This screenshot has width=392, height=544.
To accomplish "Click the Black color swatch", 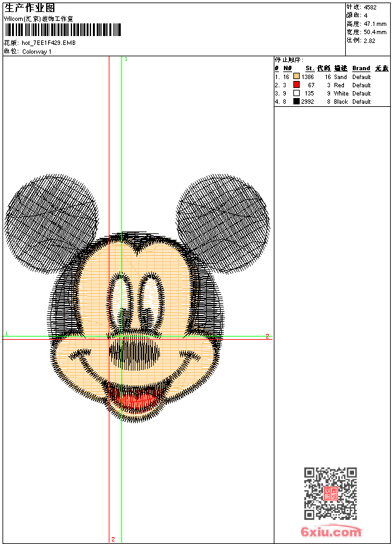I will (x=297, y=101).
